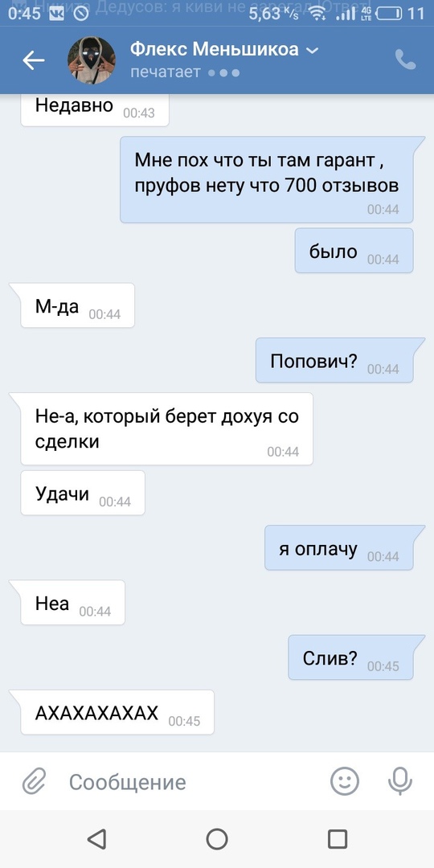Select the message about дохуя со сделки
Viewport: 434px width, 868px height.
(x=166, y=429)
